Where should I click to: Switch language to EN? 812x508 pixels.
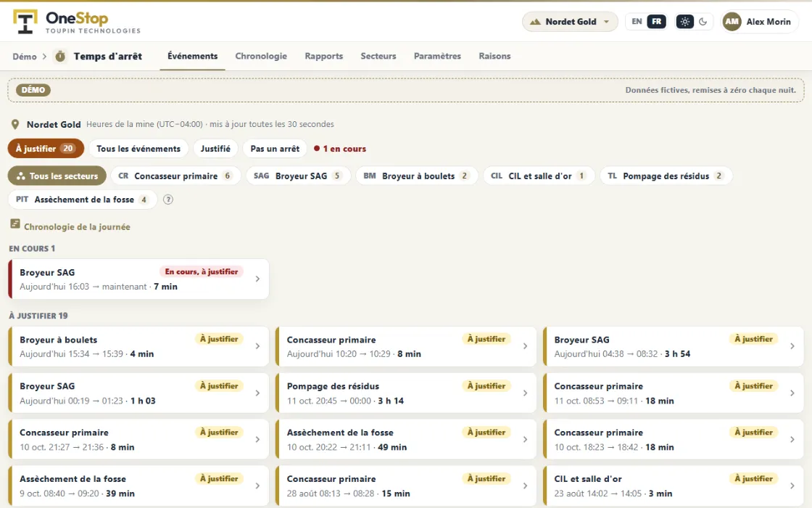tap(637, 22)
